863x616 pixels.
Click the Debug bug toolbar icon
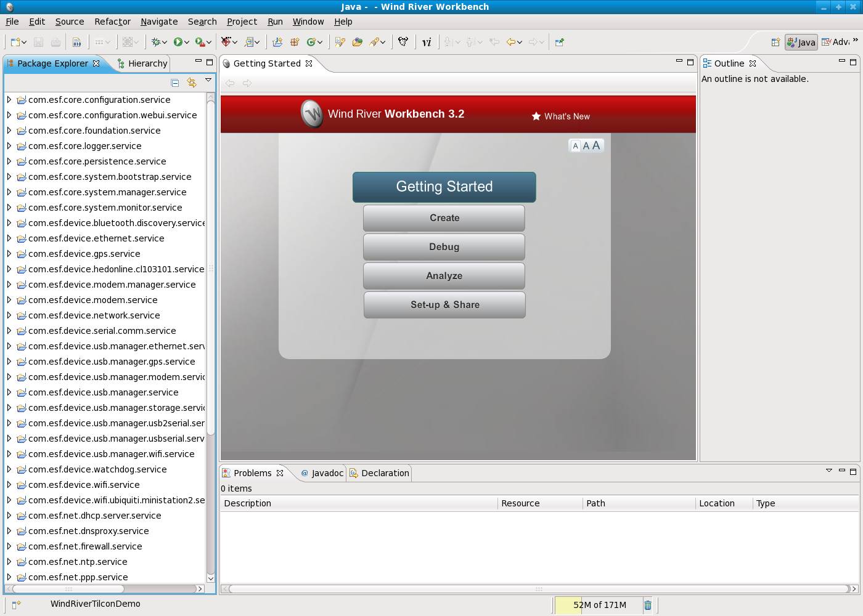click(x=157, y=42)
